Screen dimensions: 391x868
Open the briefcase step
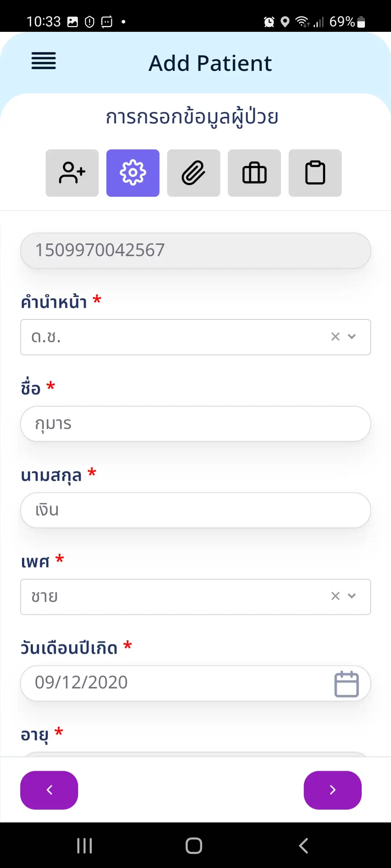pyautogui.click(x=255, y=173)
